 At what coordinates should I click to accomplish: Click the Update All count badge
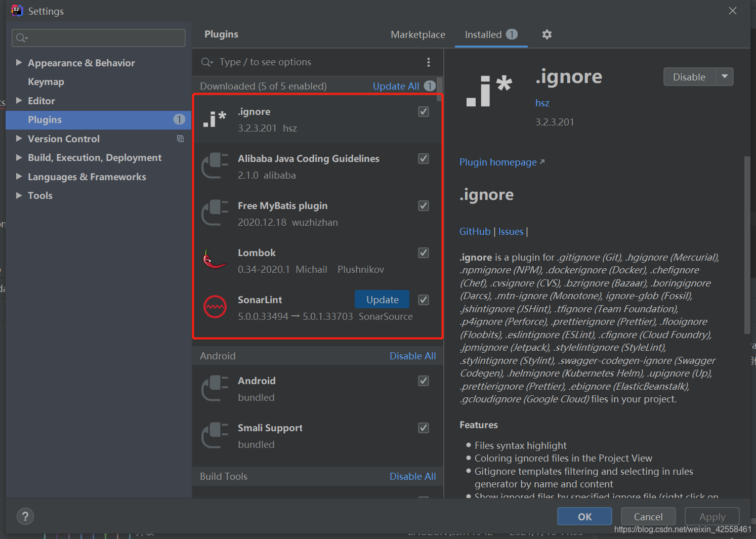tap(430, 86)
